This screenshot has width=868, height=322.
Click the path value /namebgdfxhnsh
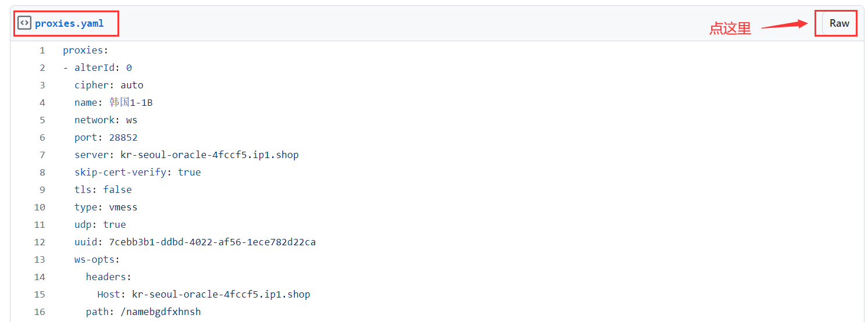tap(160, 312)
